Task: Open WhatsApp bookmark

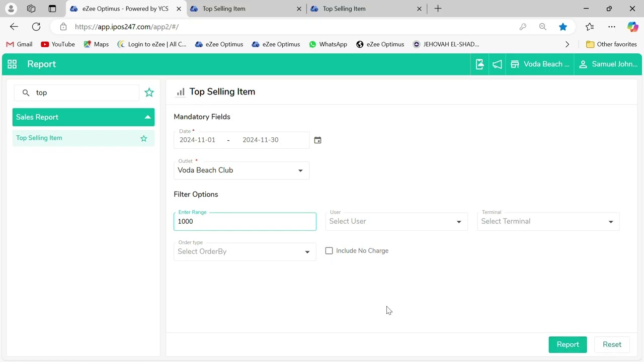Action: click(x=328, y=44)
